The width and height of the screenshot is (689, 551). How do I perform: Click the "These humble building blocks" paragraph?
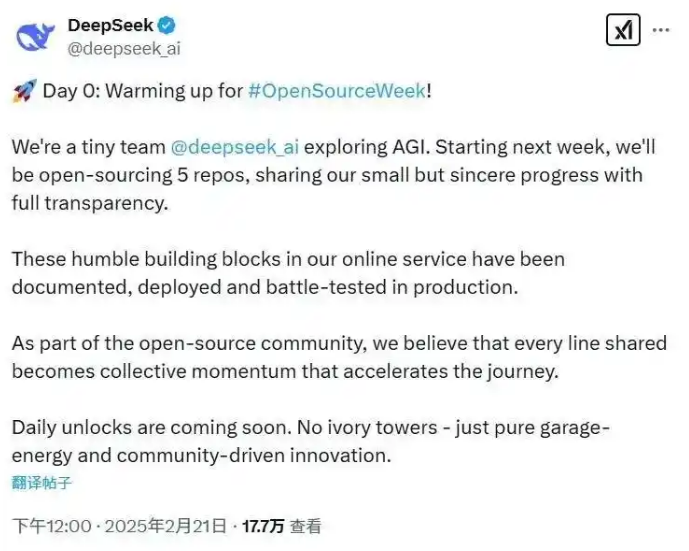288,273
